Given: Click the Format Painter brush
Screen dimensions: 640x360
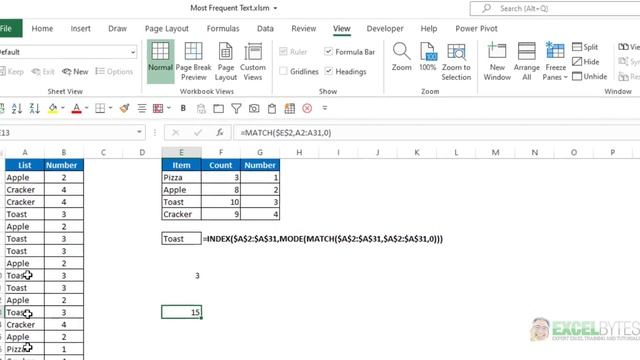Looking at the screenshot, I should pos(124,108).
